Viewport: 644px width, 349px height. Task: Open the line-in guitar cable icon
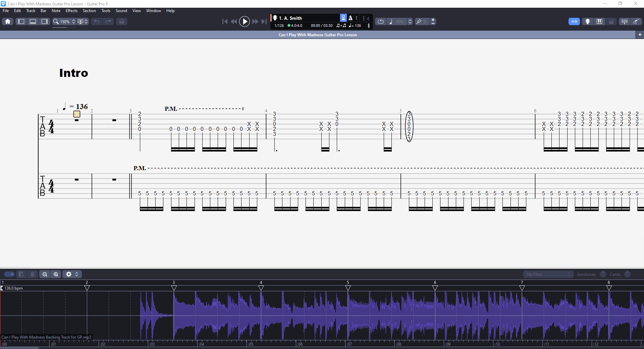pyautogui.click(x=636, y=21)
